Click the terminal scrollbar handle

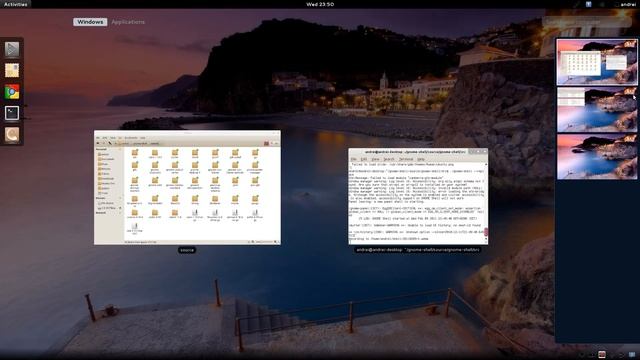(486, 232)
